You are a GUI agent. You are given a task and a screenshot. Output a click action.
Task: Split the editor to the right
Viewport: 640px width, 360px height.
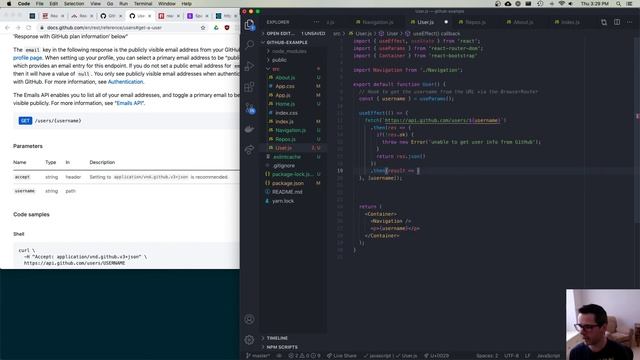(x=617, y=22)
